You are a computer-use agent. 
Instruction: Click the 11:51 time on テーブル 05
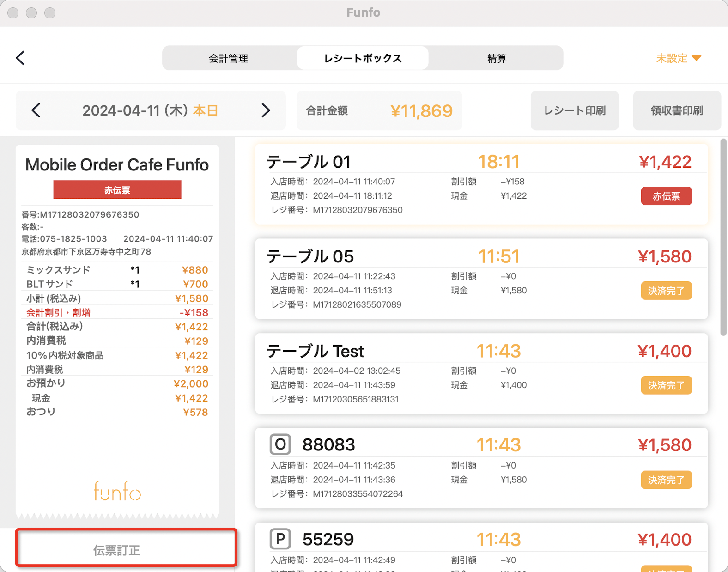click(498, 256)
